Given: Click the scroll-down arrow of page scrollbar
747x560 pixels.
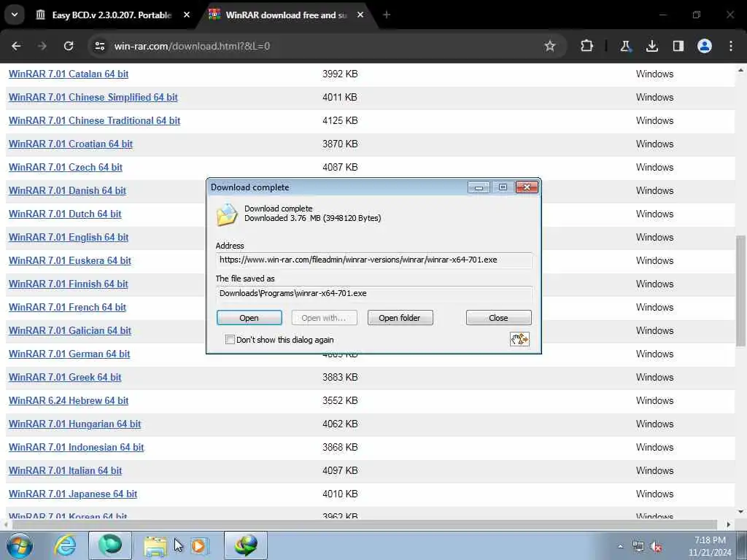Looking at the screenshot, I should point(740,512).
